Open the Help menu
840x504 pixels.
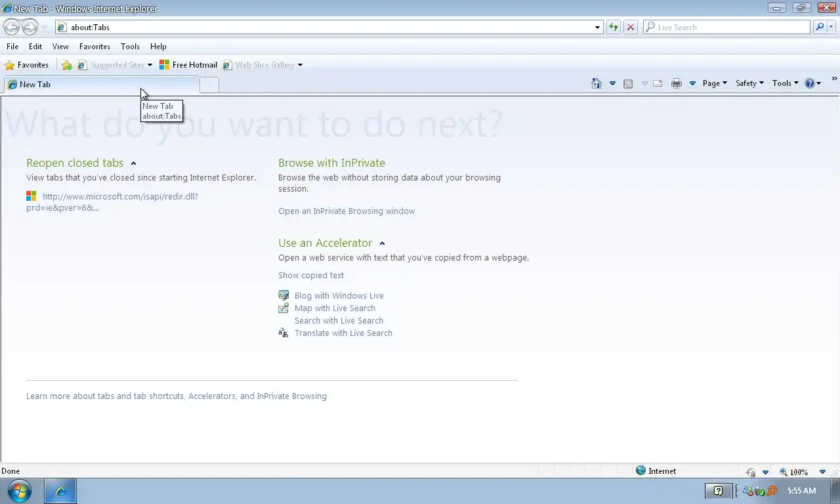click(x=158, y=47)
